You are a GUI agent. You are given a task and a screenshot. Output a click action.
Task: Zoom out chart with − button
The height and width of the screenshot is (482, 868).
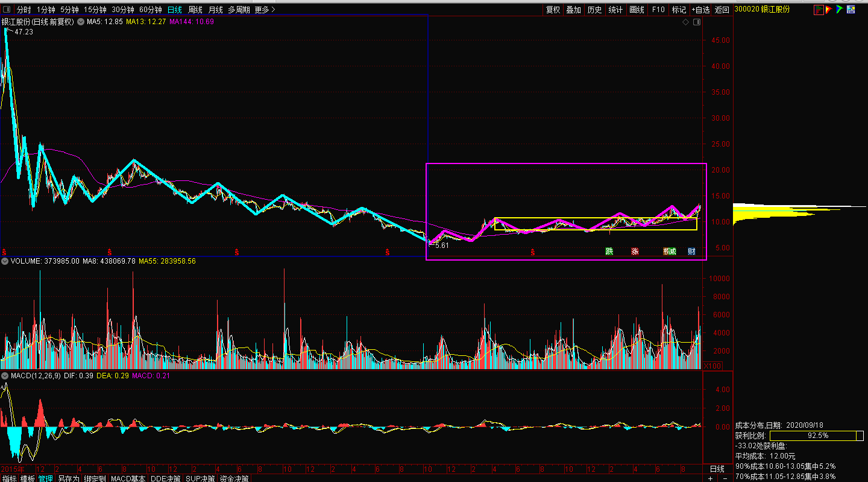pos(725,478)
